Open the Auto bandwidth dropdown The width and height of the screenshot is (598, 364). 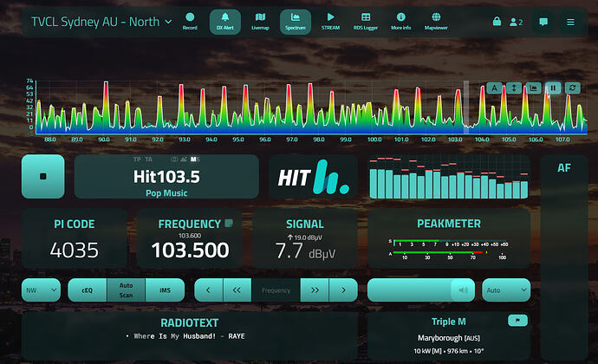click(506, 290)
